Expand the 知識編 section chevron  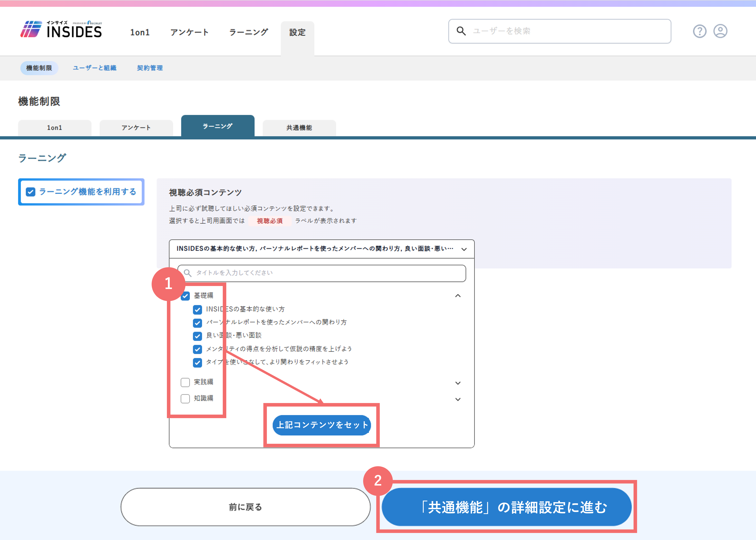[x=458, y=399]
